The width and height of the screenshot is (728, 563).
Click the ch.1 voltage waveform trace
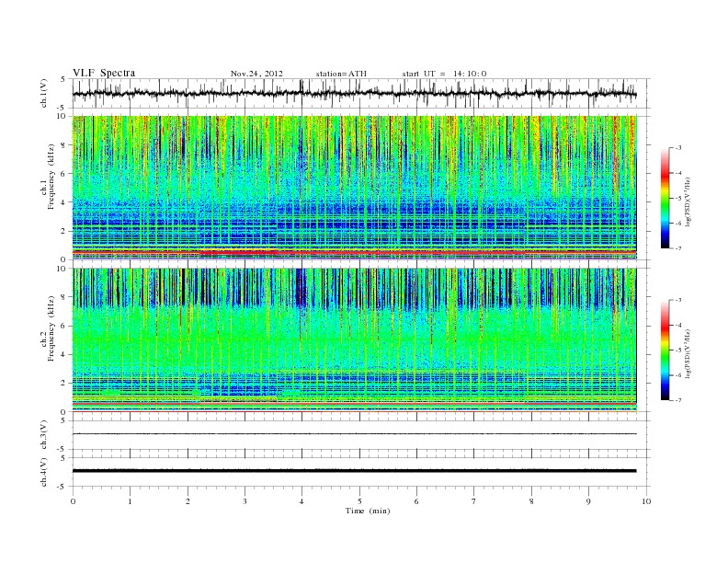354,94
